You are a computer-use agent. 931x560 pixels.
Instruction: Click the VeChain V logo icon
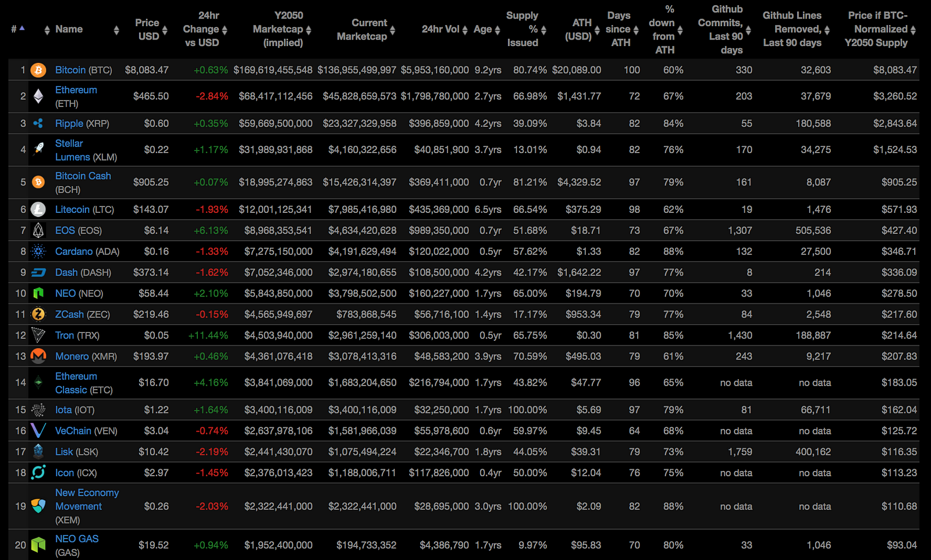pos(38,431)
